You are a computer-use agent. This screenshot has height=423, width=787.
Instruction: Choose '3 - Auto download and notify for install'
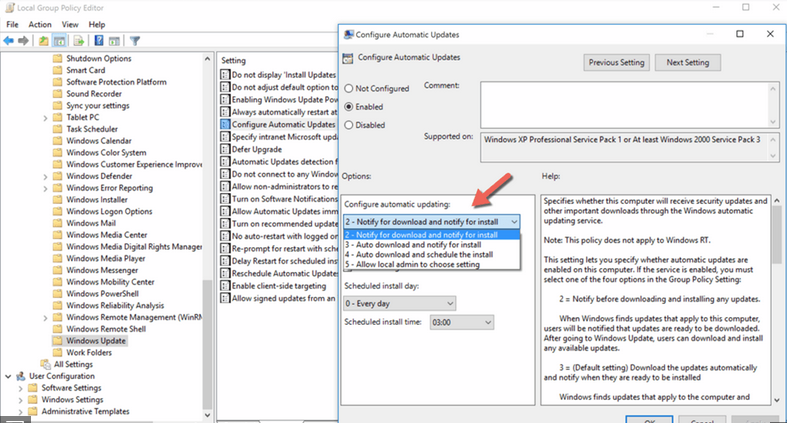[x=432, y=245]
